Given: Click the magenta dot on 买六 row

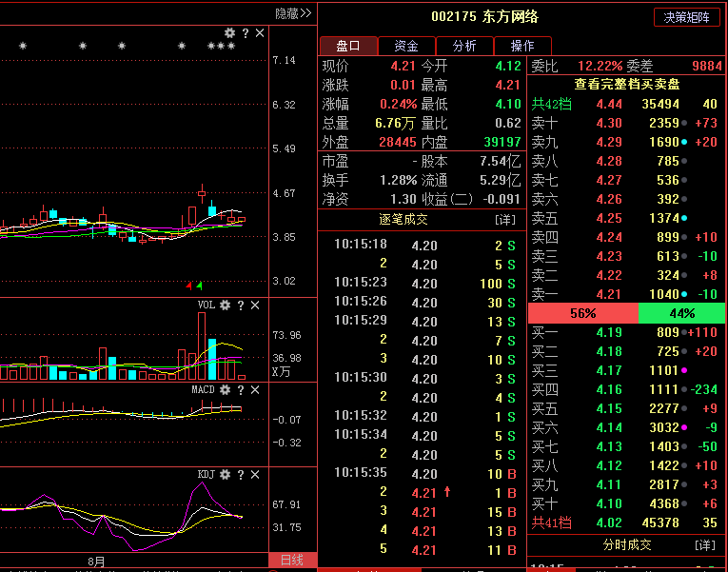Looking at the screenshot, I should pyautogui.click(x=684, y=427).
